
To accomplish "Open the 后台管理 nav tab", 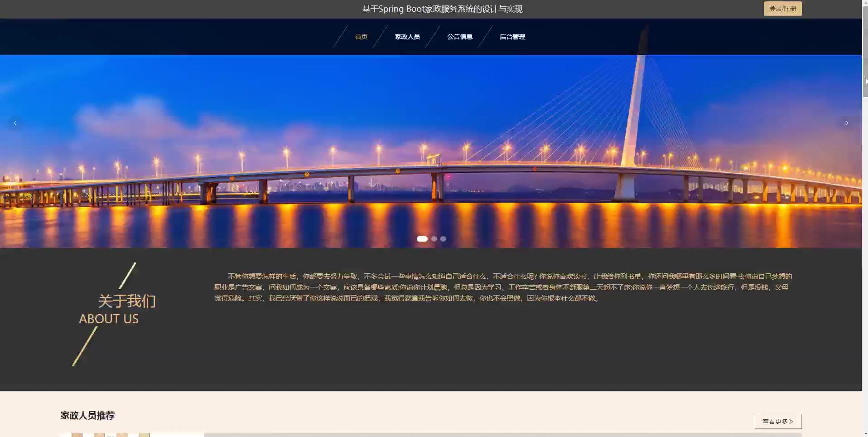I will [x=512, y=37].
